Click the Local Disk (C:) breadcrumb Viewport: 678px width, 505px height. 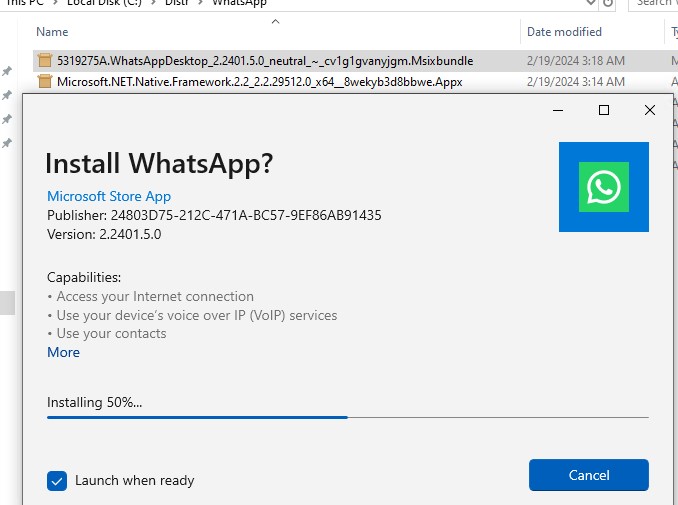[104, 3]
